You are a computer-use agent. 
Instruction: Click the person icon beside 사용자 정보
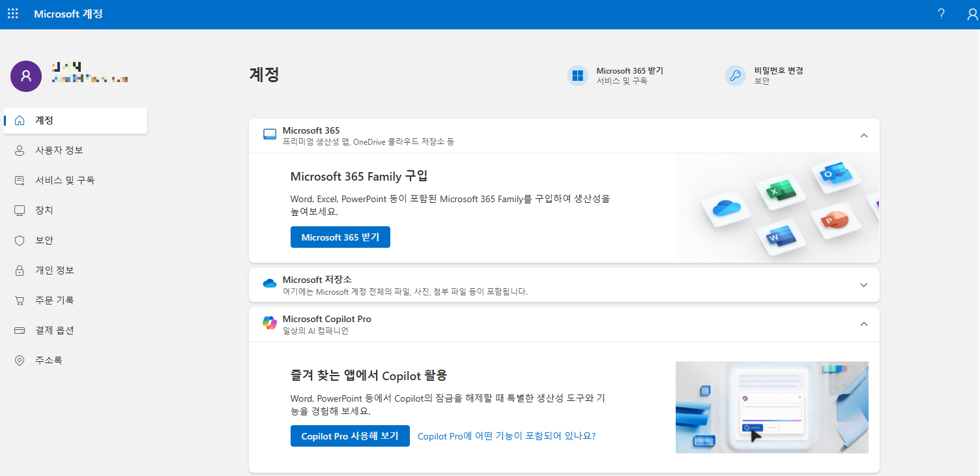pyautogui.click(x=20, y=151)
